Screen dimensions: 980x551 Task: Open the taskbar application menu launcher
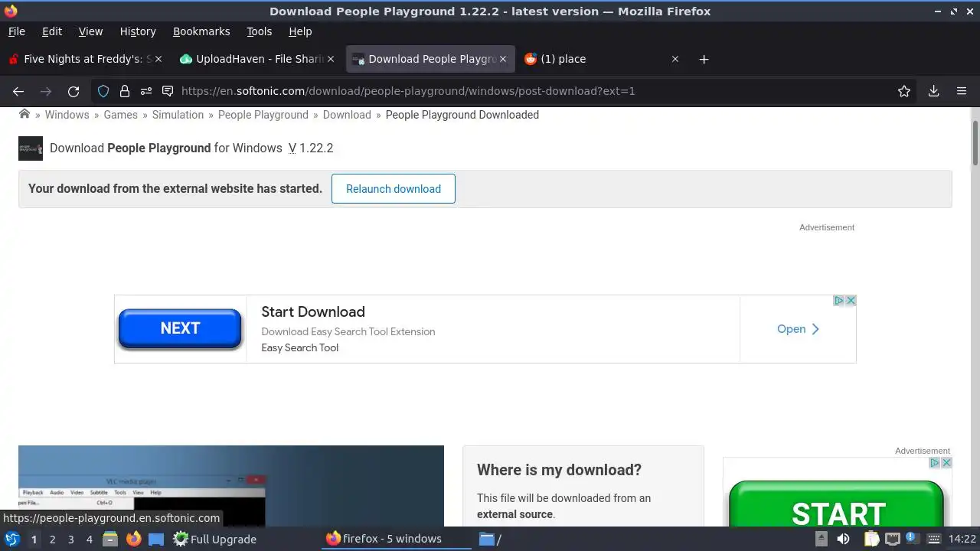[x=12, y=539]
